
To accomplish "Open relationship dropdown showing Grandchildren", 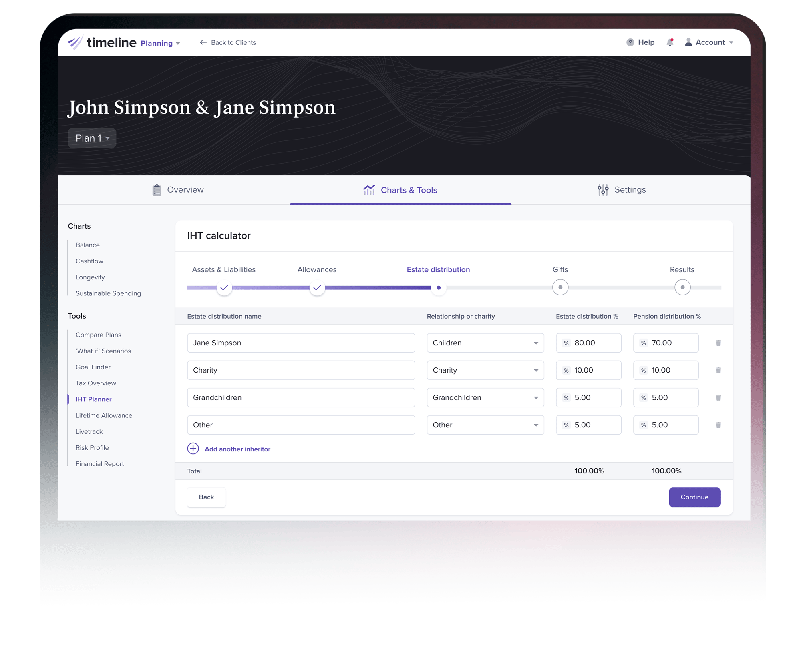I will coord(485,397).
